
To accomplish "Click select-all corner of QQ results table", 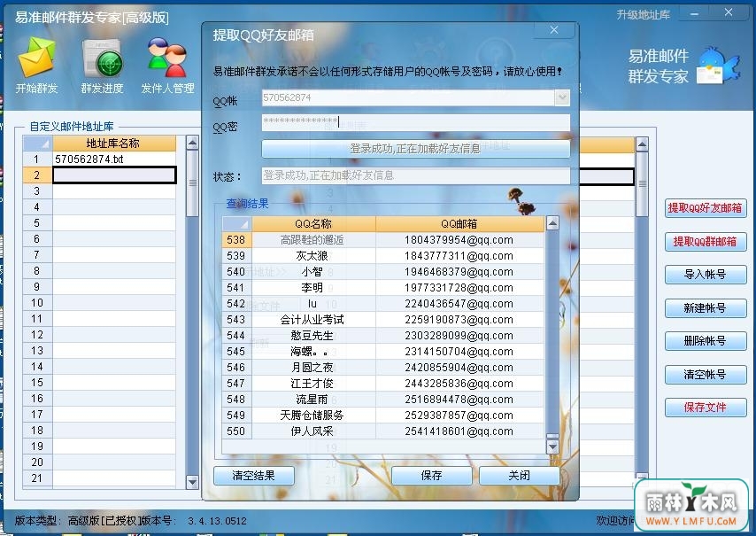I will click(x=236, y=224).
